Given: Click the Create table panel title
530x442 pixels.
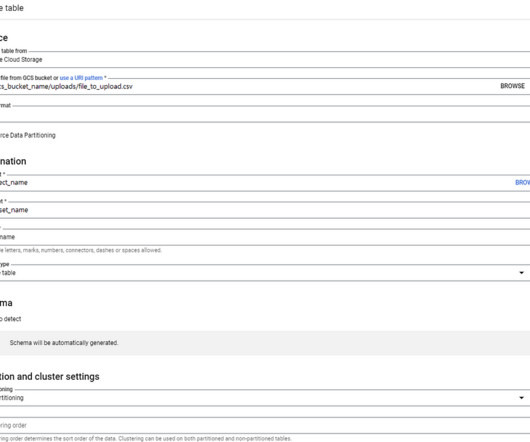Looking at the screenshot, I should tap(12, 8).
